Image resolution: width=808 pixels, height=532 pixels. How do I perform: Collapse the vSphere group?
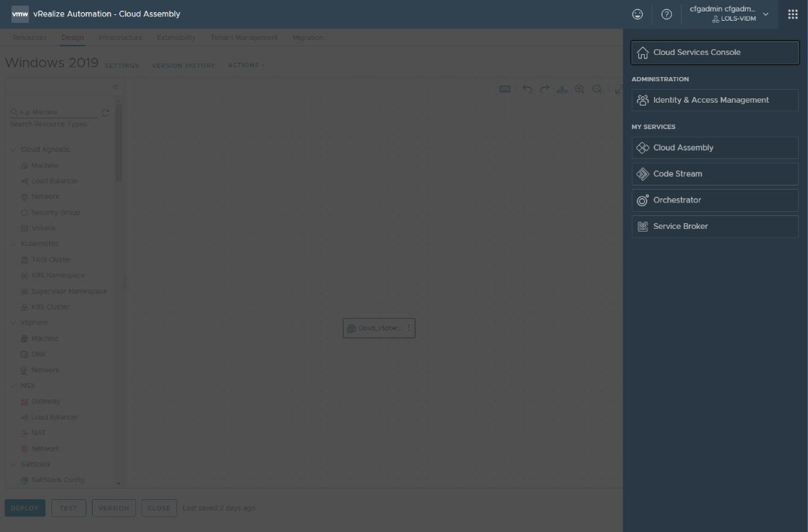tap(14, 323)
